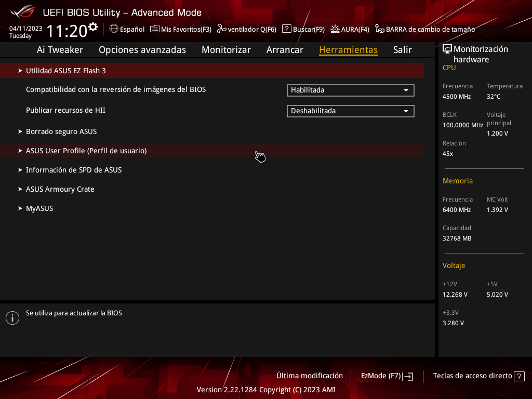
Task: Click +3.3V value 3.280 V
Action: (453, 323)
